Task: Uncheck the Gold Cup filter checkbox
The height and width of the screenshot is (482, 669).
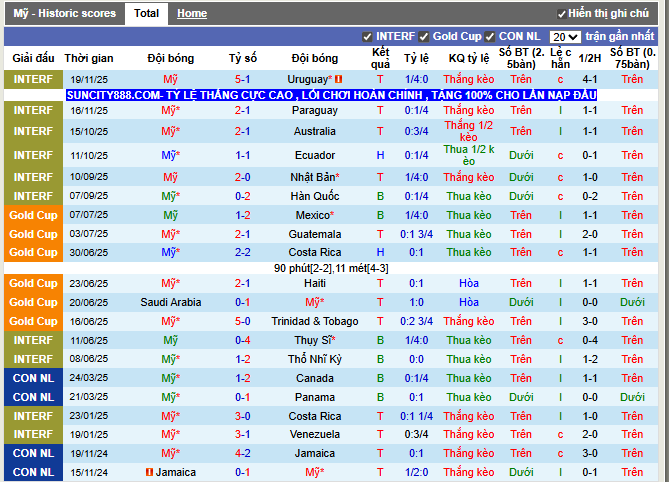Action: click(424, 37)
